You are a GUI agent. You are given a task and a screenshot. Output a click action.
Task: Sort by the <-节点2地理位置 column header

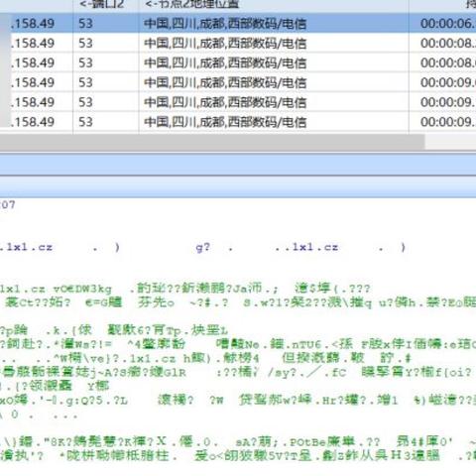click(x=191, y=4)
